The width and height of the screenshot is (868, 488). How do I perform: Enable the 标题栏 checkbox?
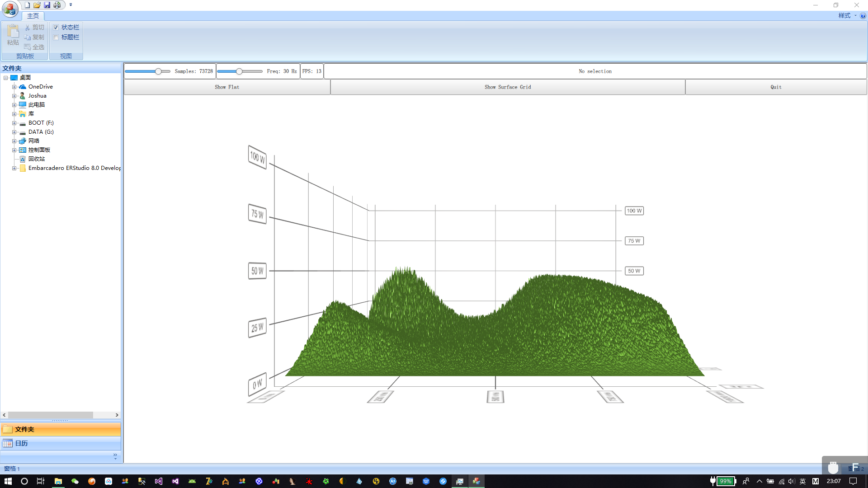(x=56, y=38)
